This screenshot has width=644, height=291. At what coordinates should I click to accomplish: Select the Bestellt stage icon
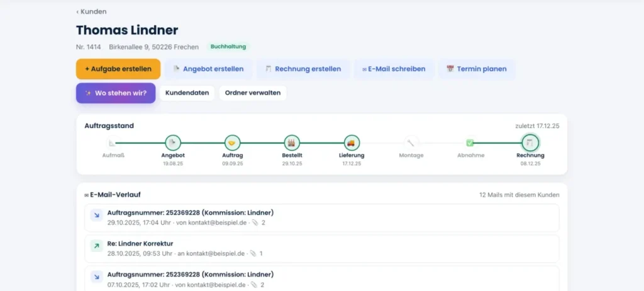coord(292,143)
